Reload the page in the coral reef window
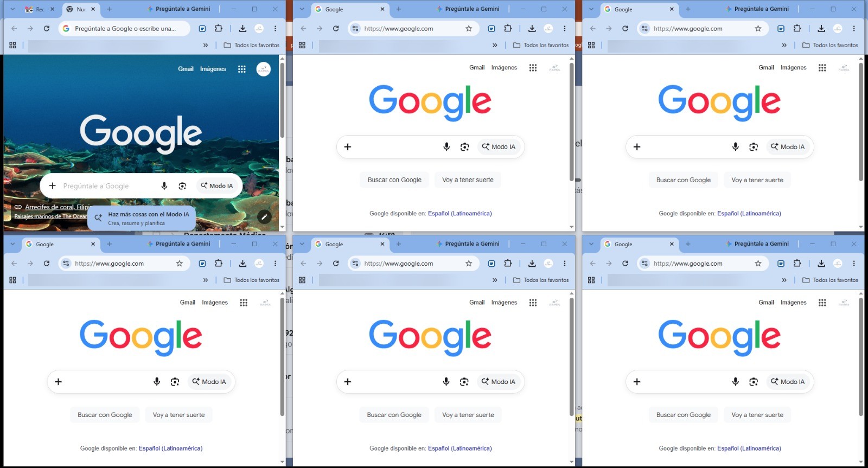The height and width of the screenshot is (468, 868). [47, 28]
